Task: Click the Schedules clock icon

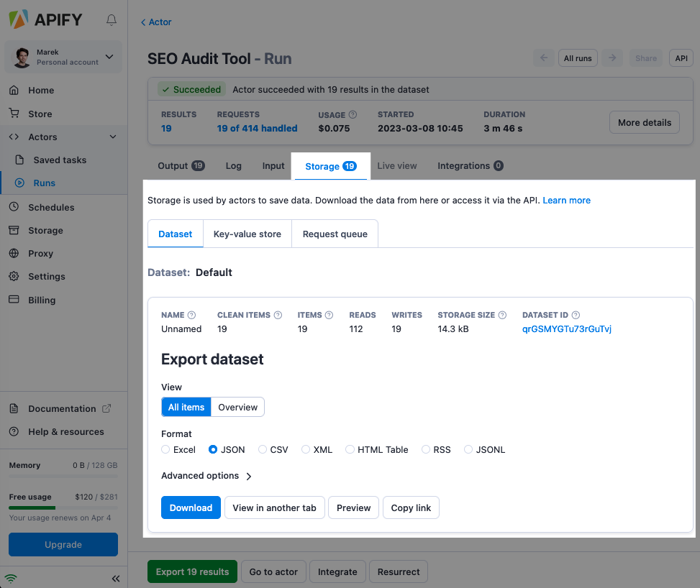Action: [14, 207]
